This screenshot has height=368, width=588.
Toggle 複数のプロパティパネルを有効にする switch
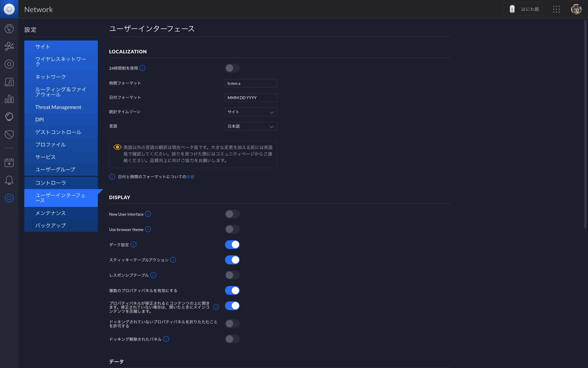point(232,290)
